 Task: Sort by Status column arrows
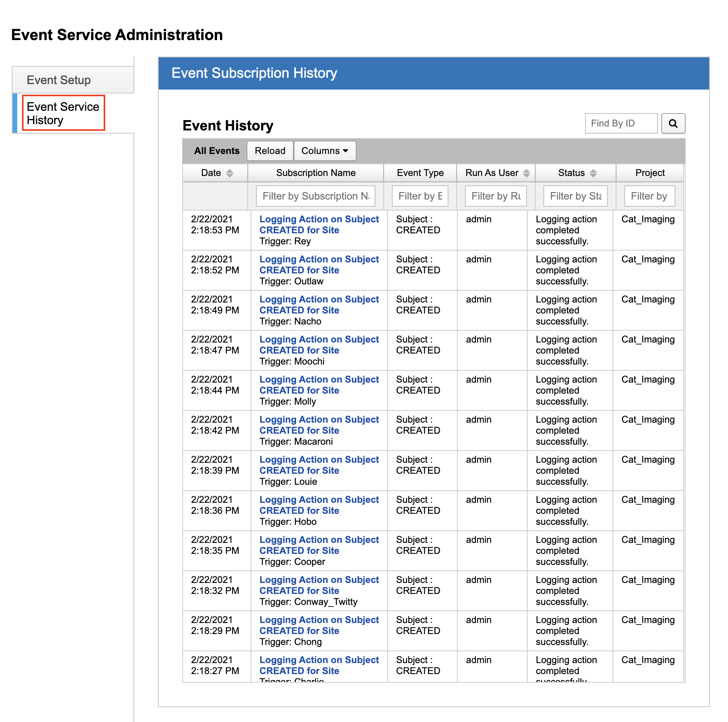[593, 173]
